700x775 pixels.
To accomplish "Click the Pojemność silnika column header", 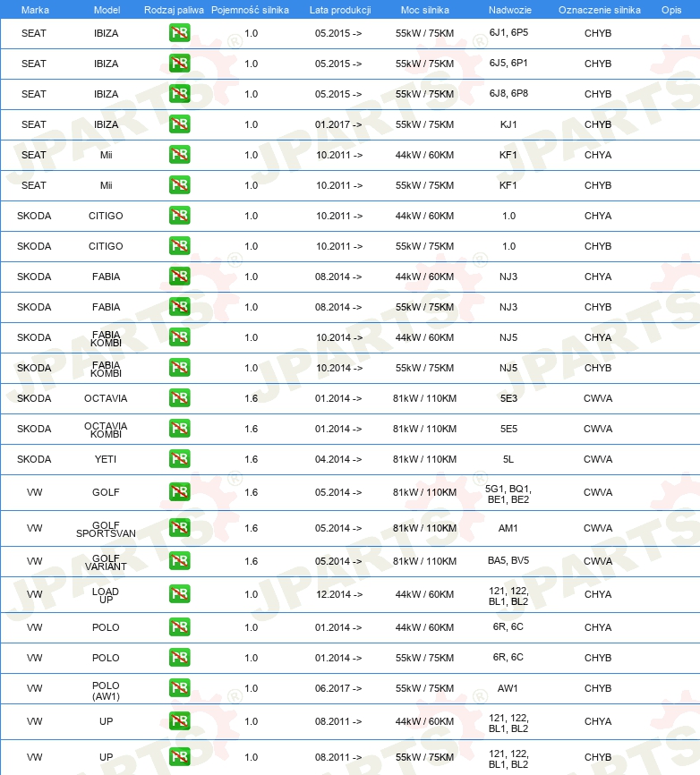I will pos(250,10).
